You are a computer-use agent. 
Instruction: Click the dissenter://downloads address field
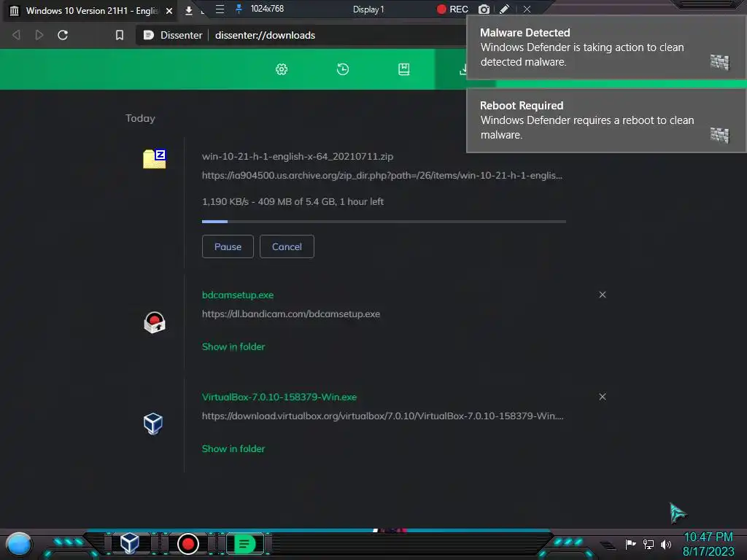(x=265, y=35)
